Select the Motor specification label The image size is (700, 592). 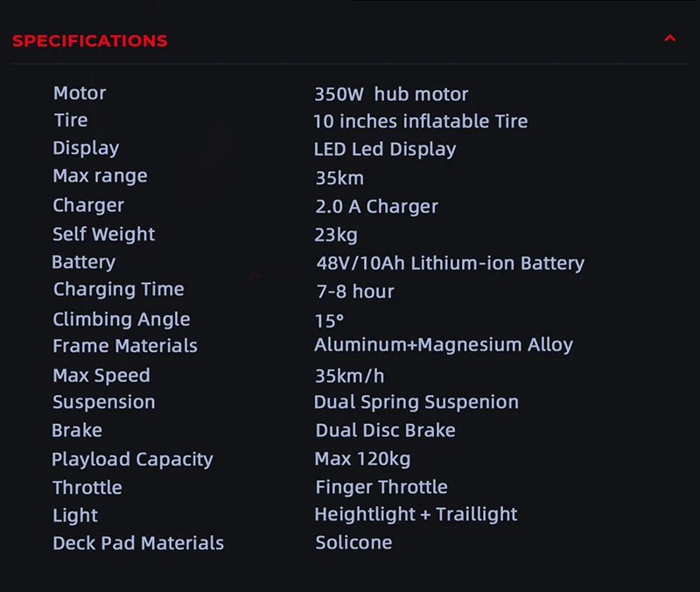pyautogui.click(x=80, y=93)
